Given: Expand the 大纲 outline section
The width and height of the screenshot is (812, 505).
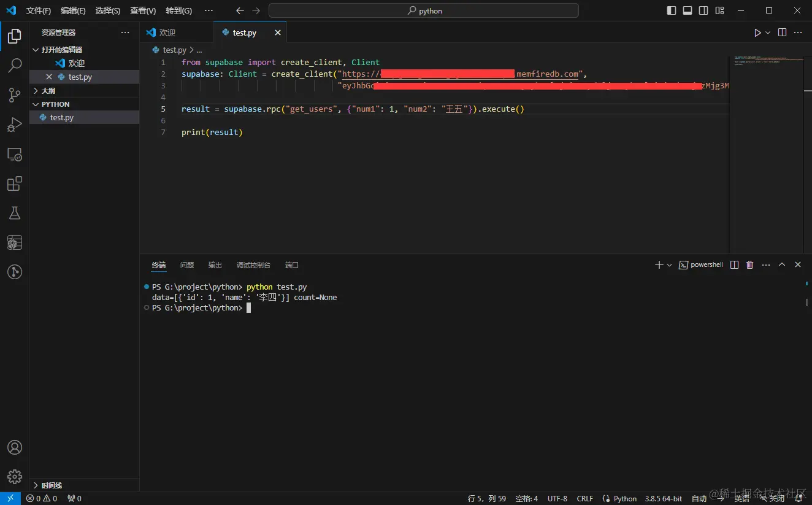Looking at the screenshot, I should pyautogui.click(x=85, y=90).
